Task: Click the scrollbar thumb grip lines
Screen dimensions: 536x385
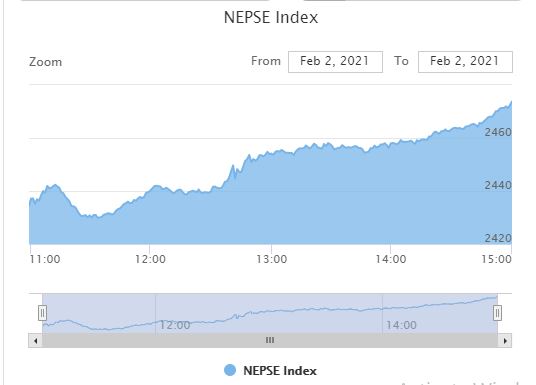Action: (270, 340)
